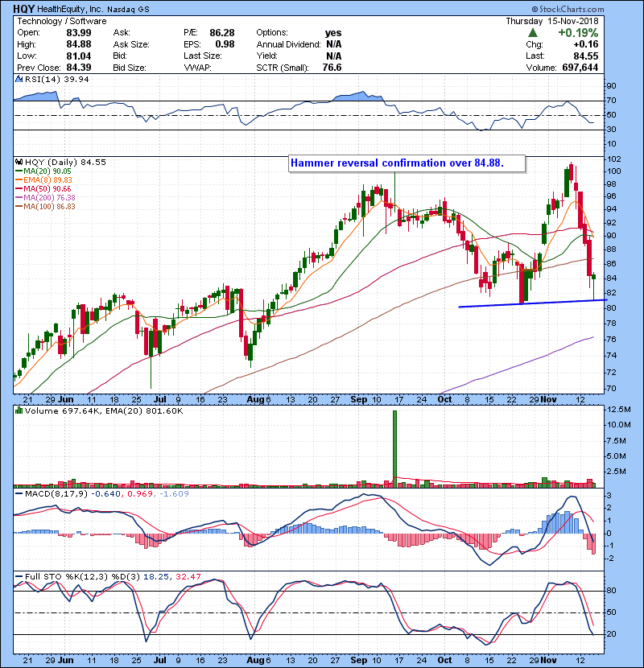Viewport: 644px width, 668px height.
Task: Click the tall green volume spike bar
Action: (394, 448)
